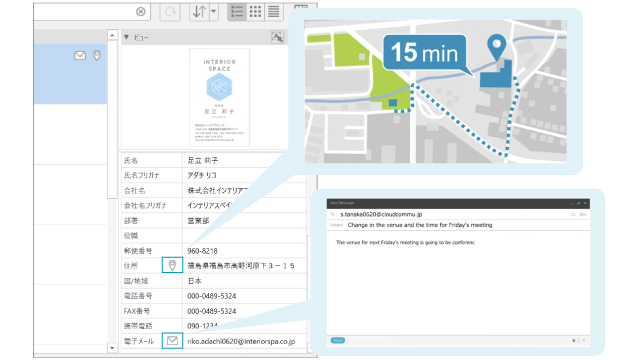Click the envelope icon on the selected contact row
Screen dimensions: 640x360
click(80, 56)
